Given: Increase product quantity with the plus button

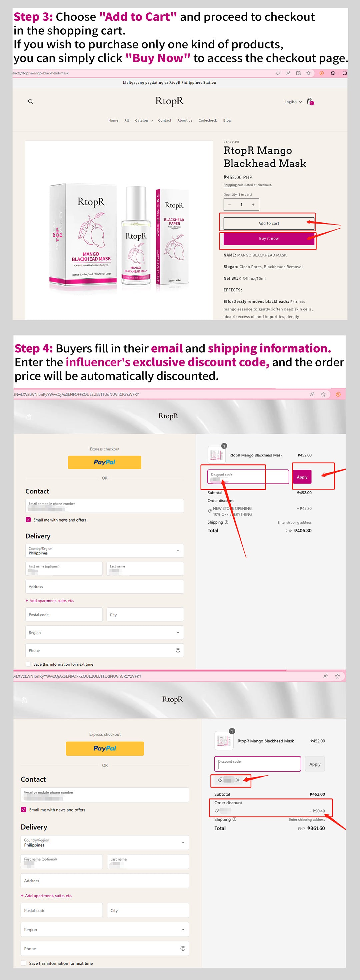Looking at the screenshot, I should pos(253,205).
